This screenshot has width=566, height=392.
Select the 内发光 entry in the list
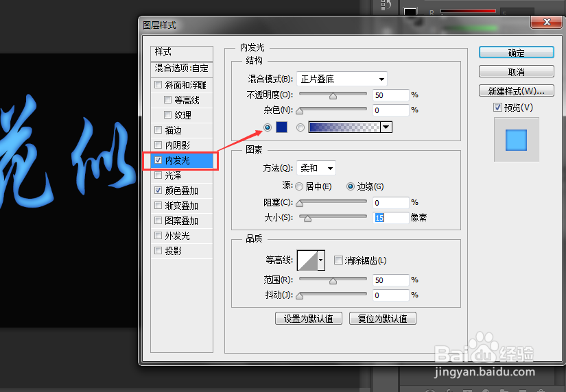pyautogui.click(x=182, y=160)
